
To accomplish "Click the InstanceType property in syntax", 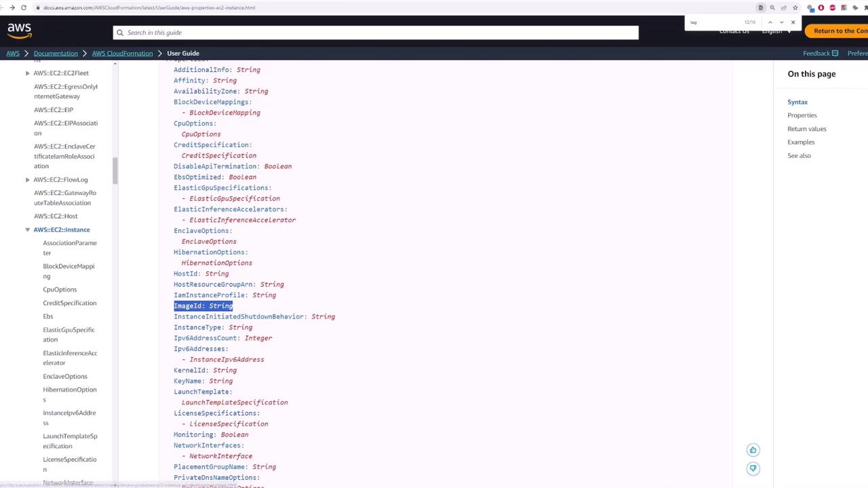I will (197, 327).
